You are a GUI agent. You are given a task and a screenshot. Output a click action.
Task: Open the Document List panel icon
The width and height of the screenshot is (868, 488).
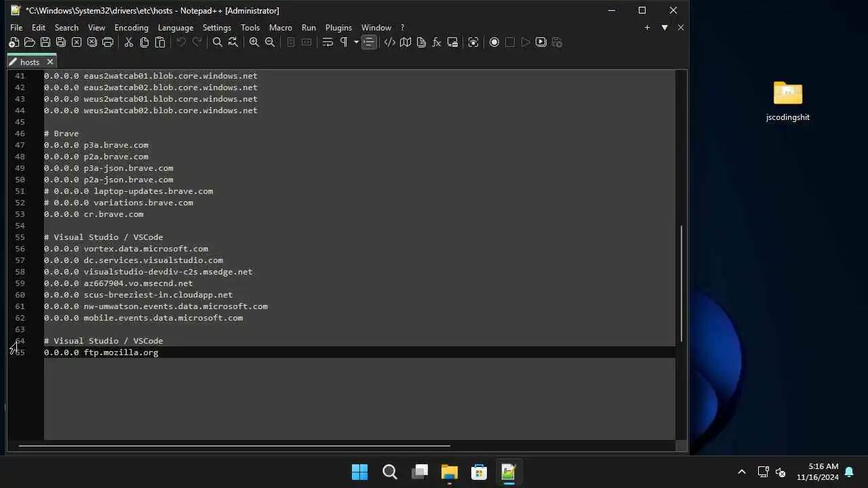point(421,42)
